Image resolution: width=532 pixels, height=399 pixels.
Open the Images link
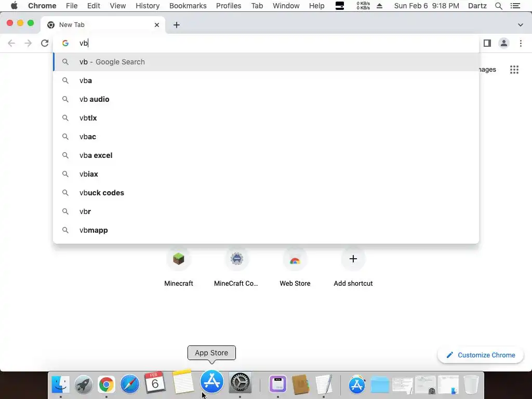click(x=487, y=70)
